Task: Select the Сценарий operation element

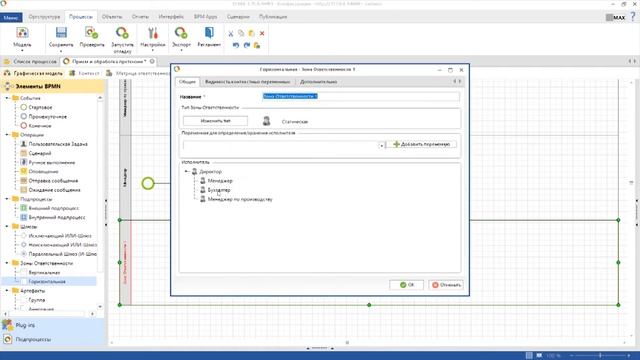Action: [40, 153]
